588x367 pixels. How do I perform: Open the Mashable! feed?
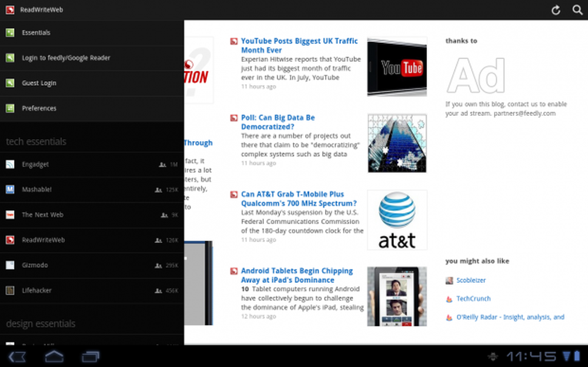click(x=92, y=189)
